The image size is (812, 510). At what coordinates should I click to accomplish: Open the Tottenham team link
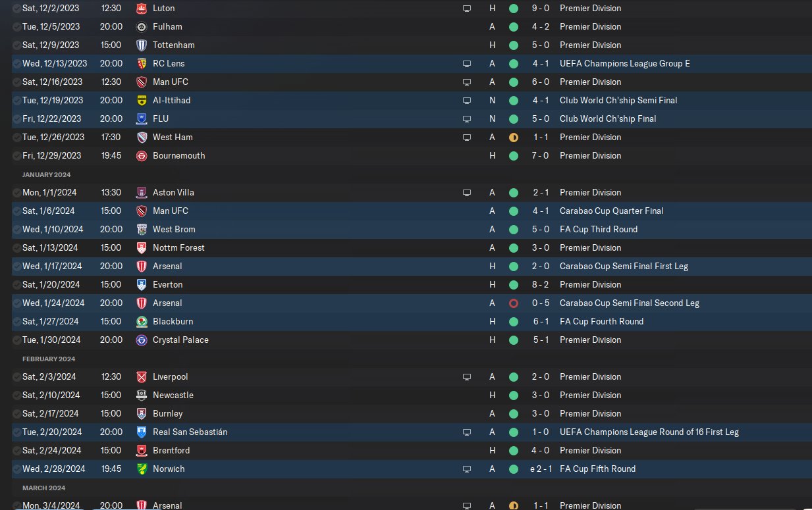coord(174,45)
